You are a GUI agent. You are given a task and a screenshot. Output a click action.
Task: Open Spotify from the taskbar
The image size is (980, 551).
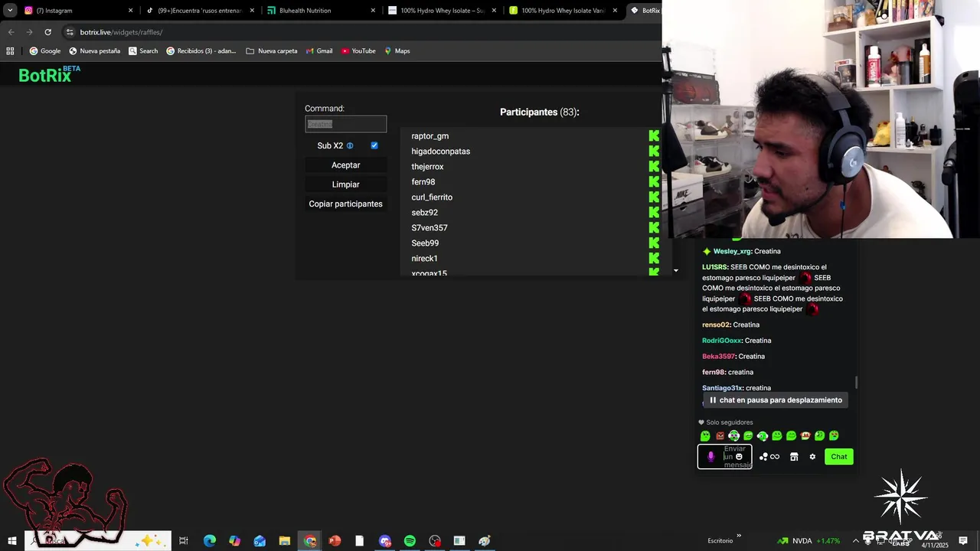tap(410, 541)
